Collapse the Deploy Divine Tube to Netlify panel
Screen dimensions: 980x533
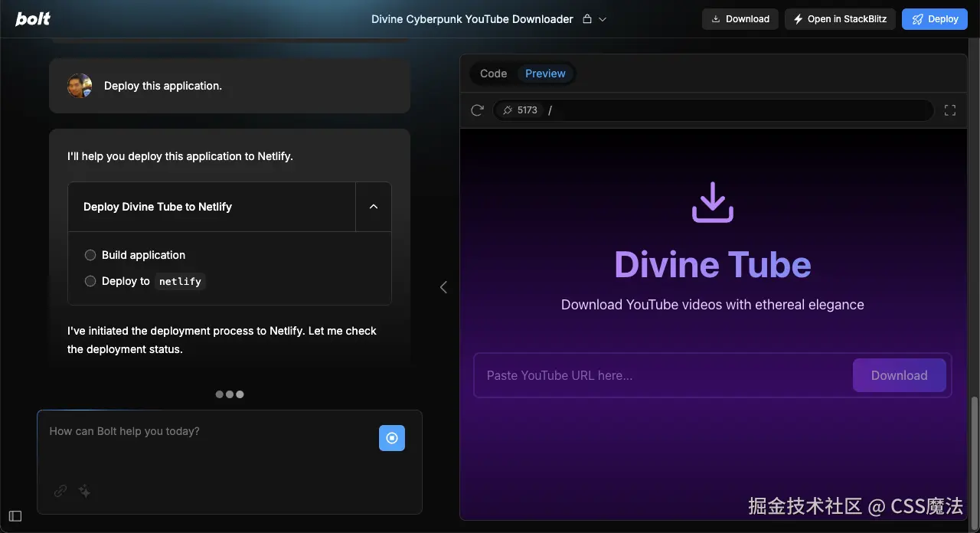[374, 207]
